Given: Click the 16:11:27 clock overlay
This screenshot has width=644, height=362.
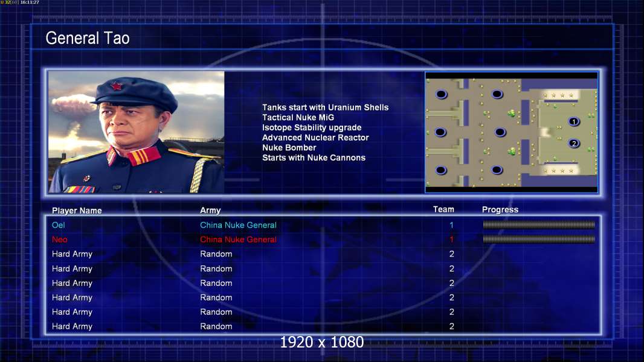Looking at the screenshot, I should coord(30,2).
